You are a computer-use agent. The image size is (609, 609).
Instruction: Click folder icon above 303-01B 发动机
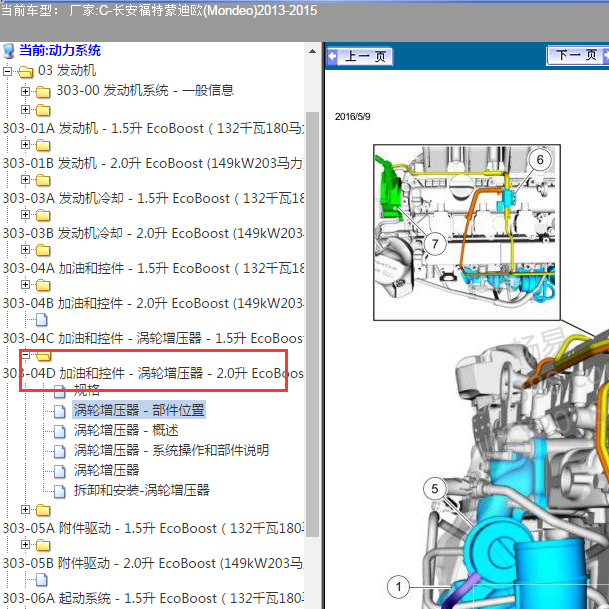click(43, 145)
